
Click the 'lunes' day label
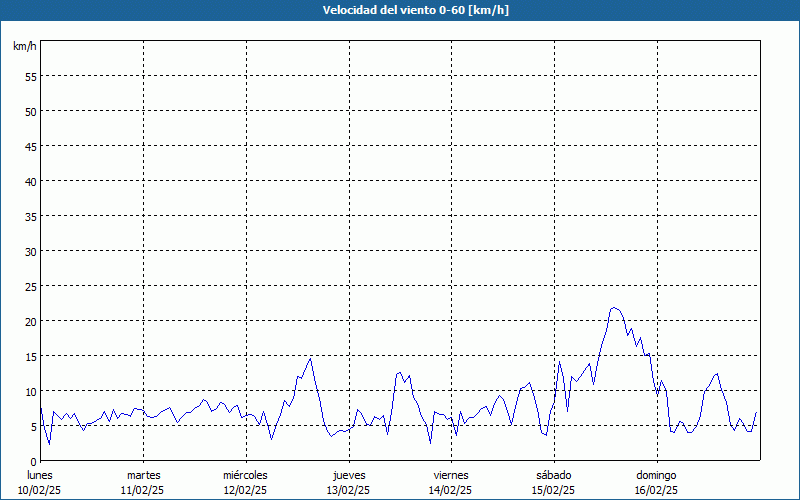(40, 475)
